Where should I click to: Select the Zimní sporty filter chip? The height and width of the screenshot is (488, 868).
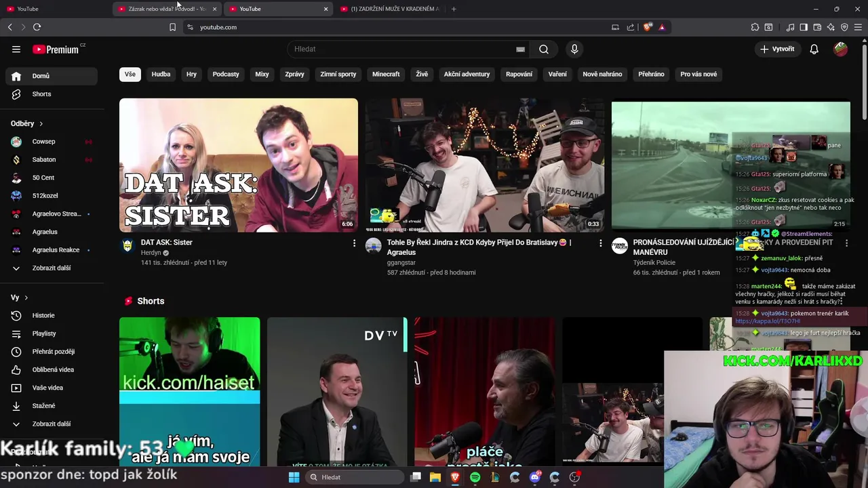(x=338, y=74)
